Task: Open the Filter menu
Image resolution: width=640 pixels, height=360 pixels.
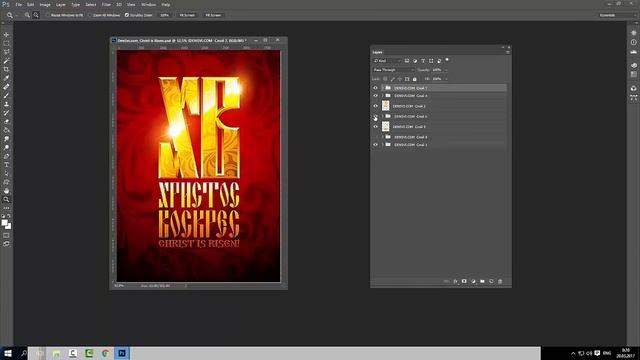Action: pyautogui.click(x=106, y=4)
